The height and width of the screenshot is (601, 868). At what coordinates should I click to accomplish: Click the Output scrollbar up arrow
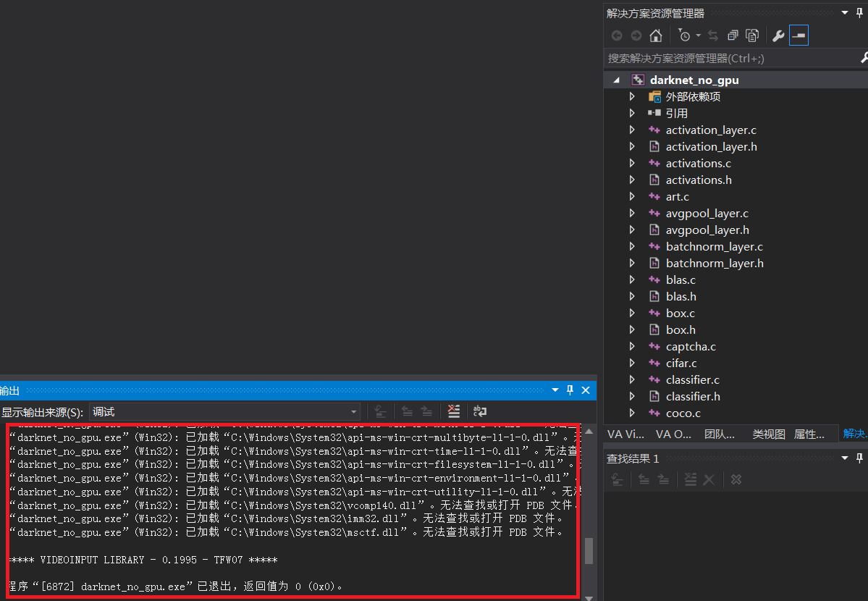point(589,431)
